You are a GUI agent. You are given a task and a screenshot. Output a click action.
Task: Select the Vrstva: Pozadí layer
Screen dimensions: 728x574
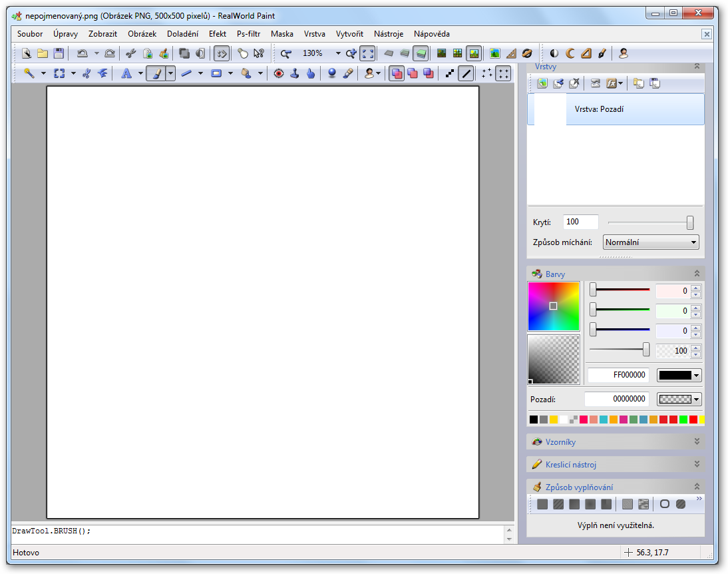pyautogui.click(x=616, y=109)
